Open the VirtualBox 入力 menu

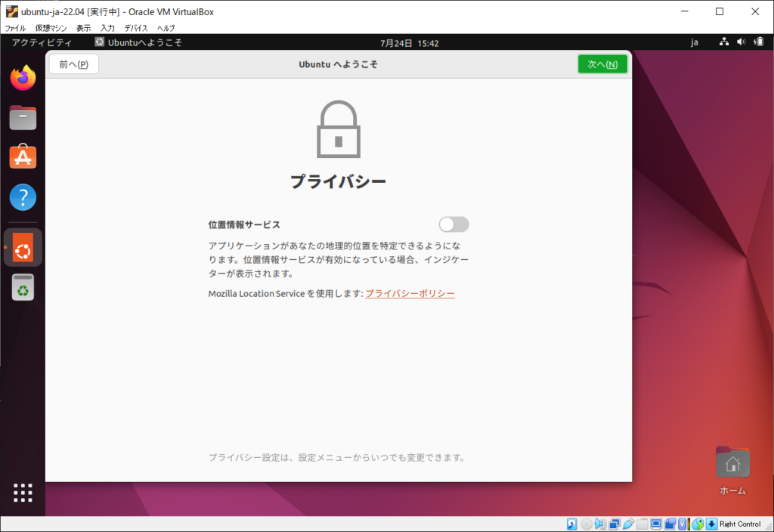click(x=107, y=28)
